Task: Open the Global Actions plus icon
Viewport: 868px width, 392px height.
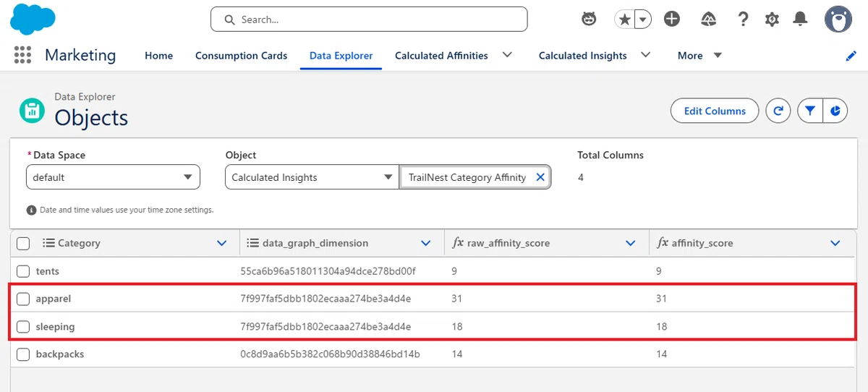Action: tap(672, 20)
